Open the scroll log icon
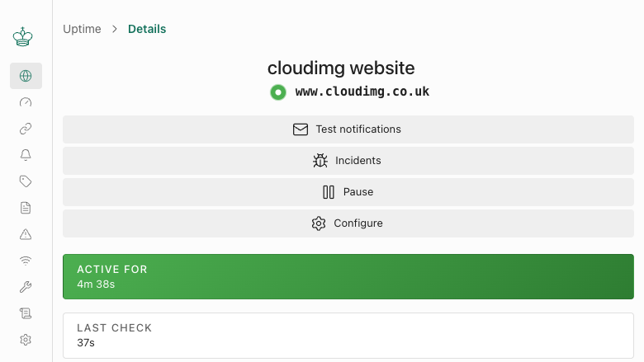Image resolution: width=644 pixels, height=362 pixels. 26,313
